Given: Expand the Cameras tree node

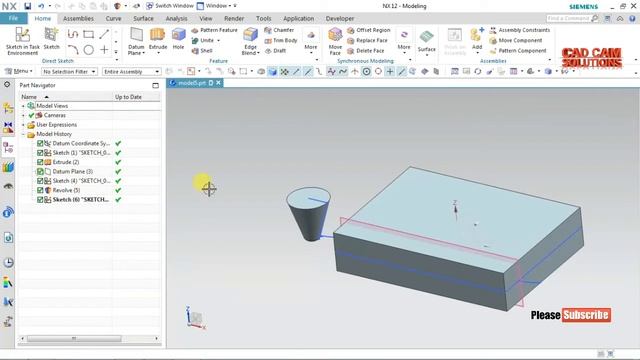Looking at the screenshot, I should tap(23, 115).
